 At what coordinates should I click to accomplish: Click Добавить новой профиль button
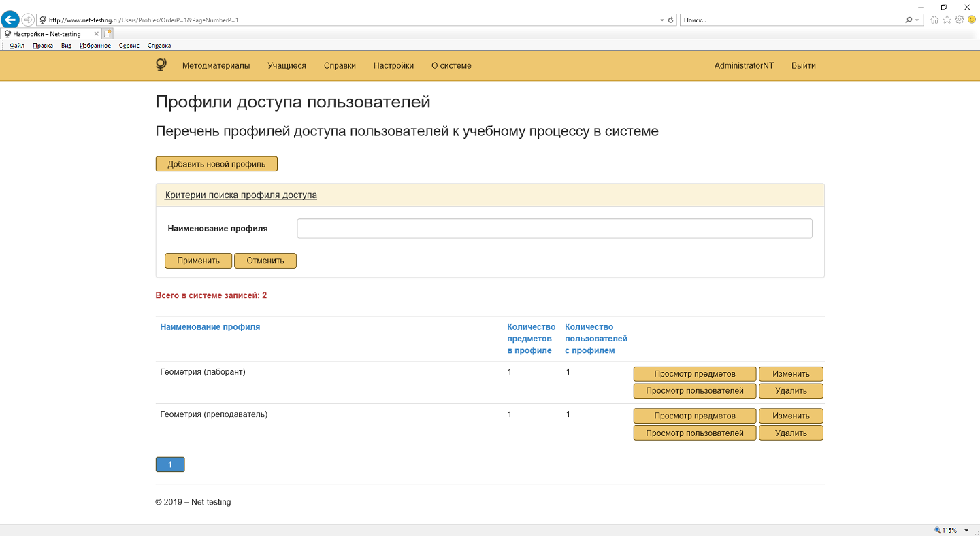tap(216, 164)
